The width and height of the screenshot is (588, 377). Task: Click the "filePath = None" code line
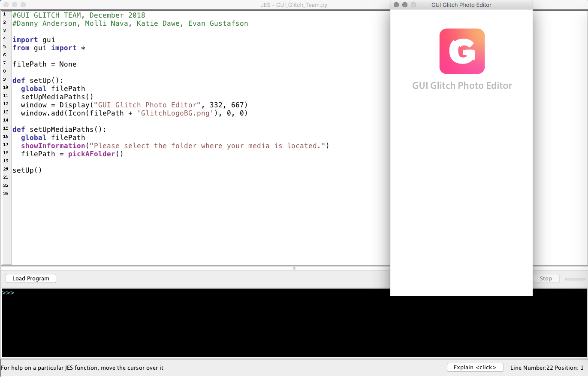click(45, 64)
